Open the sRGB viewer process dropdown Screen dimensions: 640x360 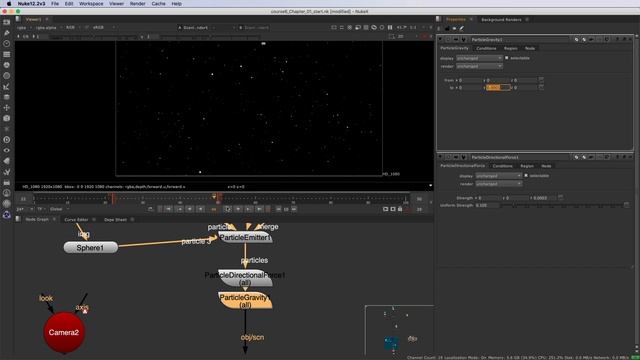click(103, 28)
